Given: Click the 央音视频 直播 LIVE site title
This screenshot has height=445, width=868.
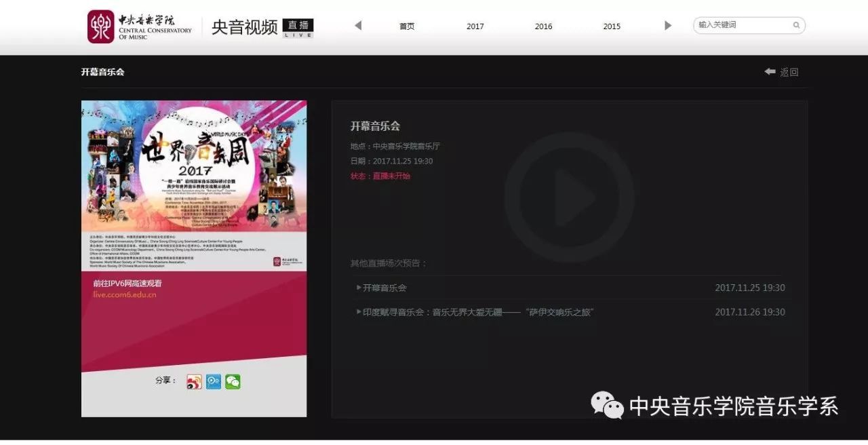Looking at the screenshot, I should pos(262,27).
